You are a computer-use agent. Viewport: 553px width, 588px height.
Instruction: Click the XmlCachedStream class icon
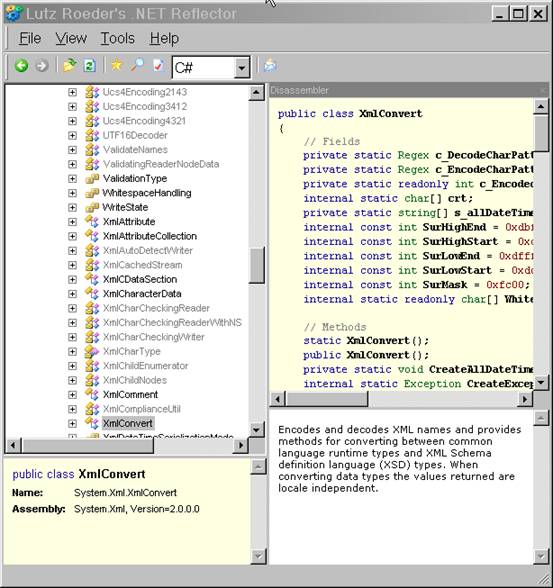92,265
